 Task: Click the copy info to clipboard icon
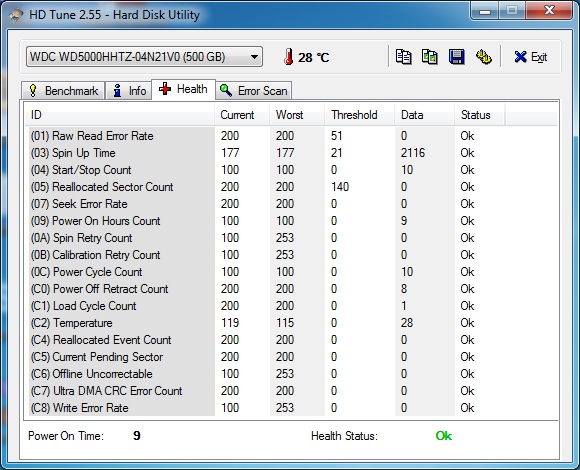pyautogui.click(x=403, y=57)
